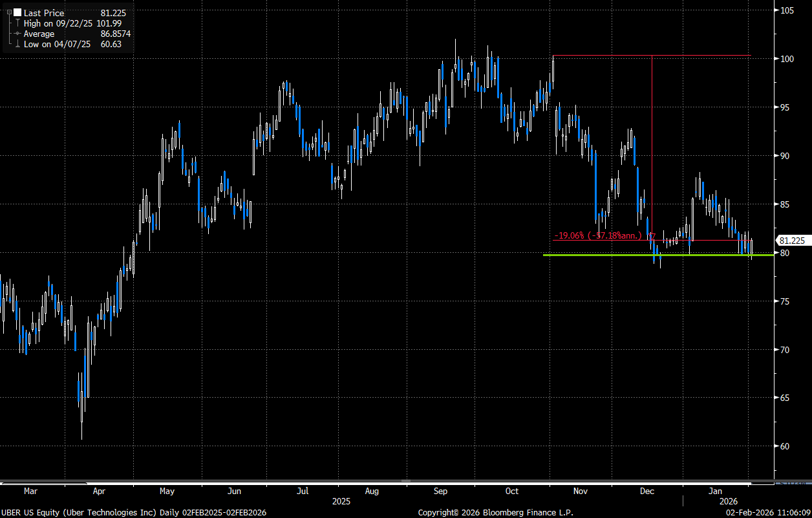
Task: Click the High marker icon in legend
Action: pyautogui.click(x=17, y=23)
